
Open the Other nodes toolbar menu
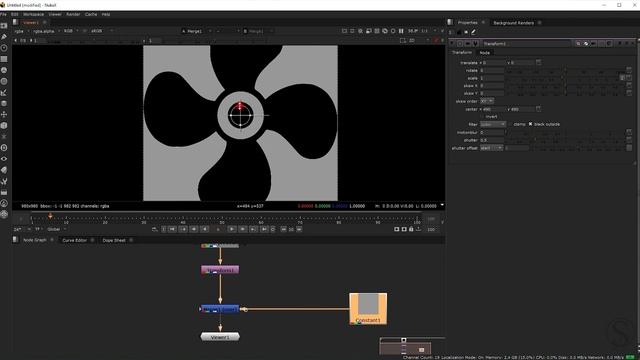point(4,192)
